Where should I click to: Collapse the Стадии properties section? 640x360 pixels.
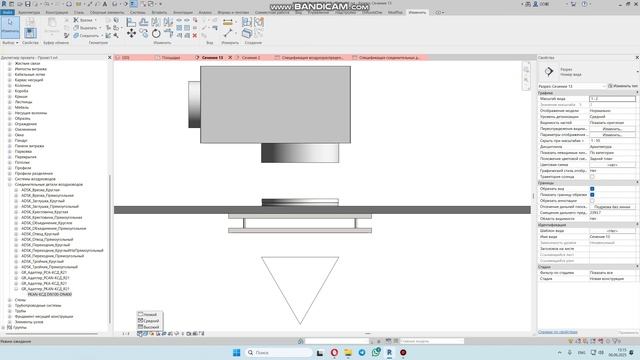(637, 267)
